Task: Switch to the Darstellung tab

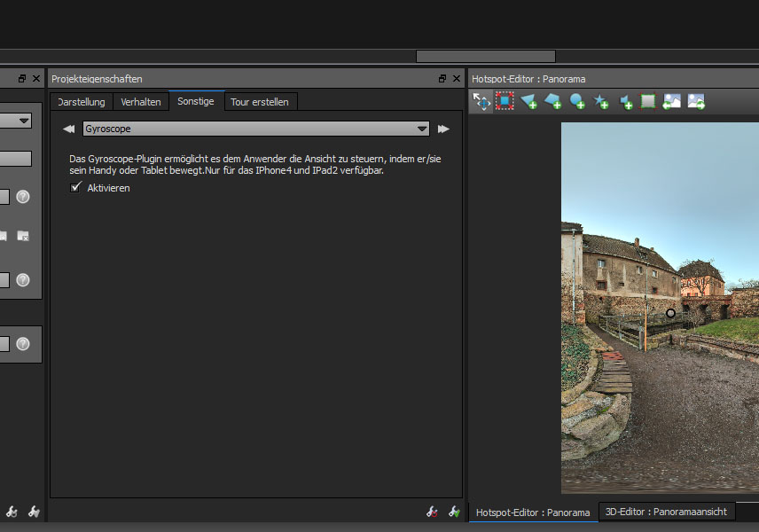Action: pos(82,102)
